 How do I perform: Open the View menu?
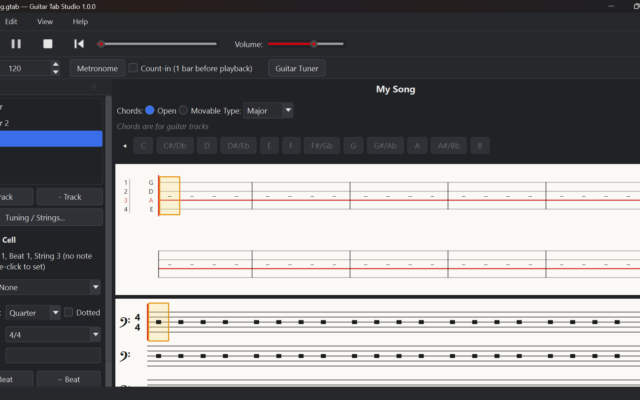(45, 22)
